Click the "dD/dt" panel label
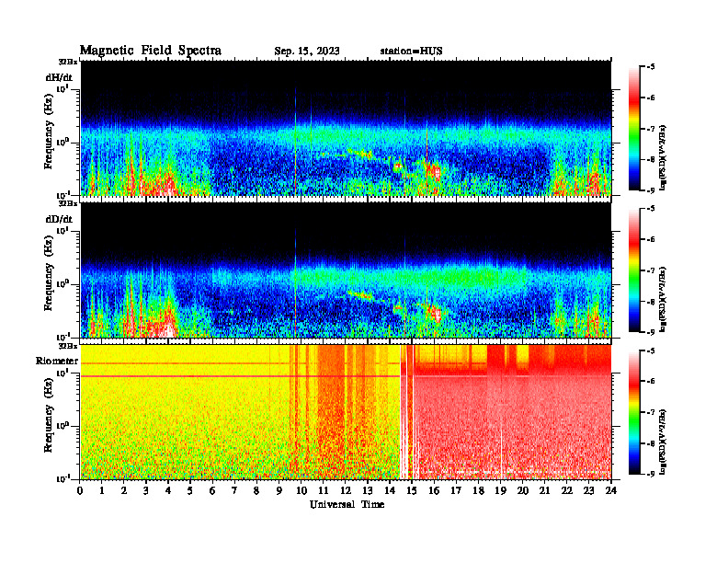Image resolution: width=728 pixels, height=563 pixels. (59, 219)
